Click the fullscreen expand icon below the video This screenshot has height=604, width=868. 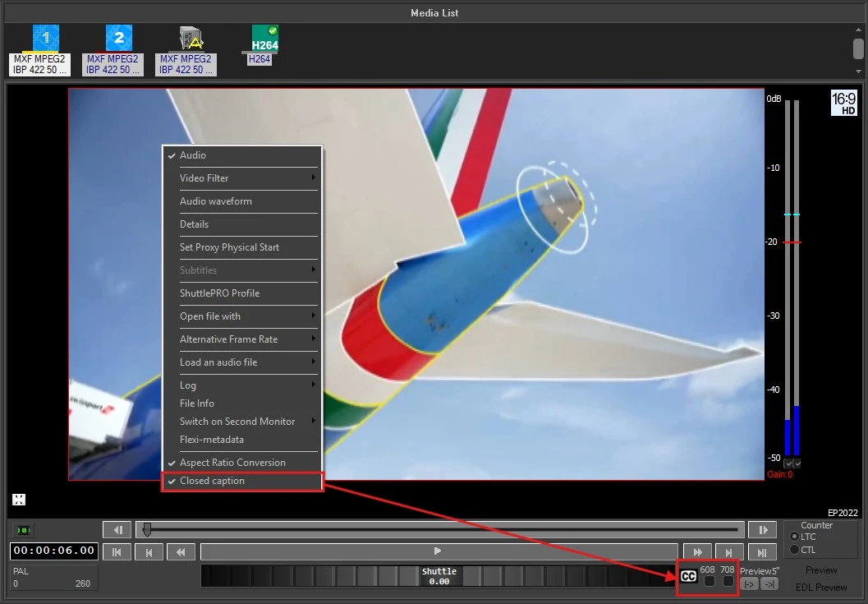(18, 500)
